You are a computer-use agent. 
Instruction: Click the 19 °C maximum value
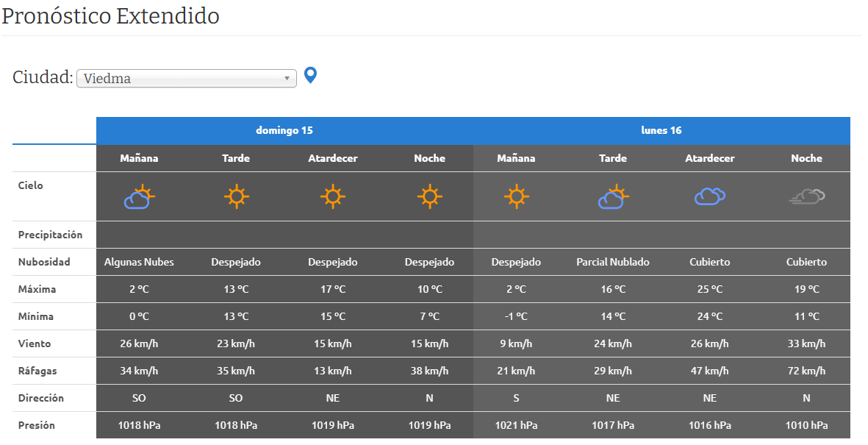806,289
